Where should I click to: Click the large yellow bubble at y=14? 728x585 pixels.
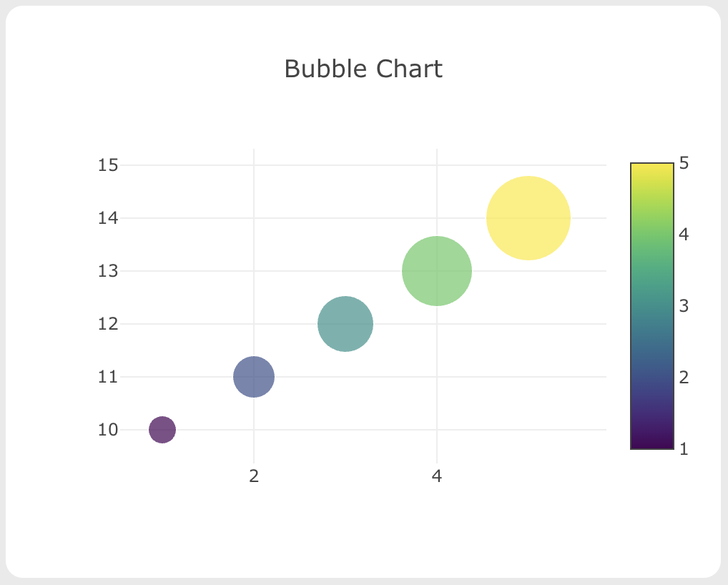pyautogui.click(x=528, y=218)
